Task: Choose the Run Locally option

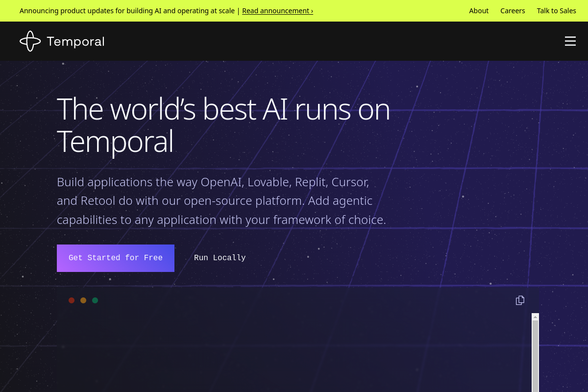Action: pyautogui.click(x=220, y=258)
